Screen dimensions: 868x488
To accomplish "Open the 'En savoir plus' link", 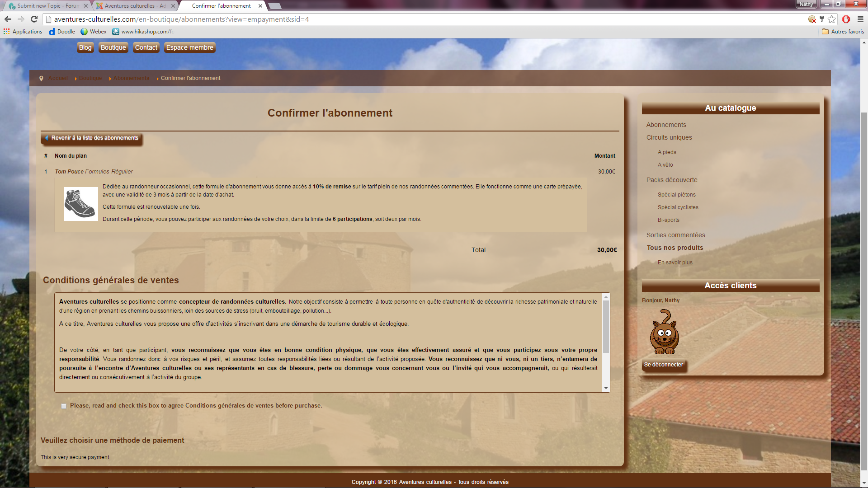I will point(675,263).
